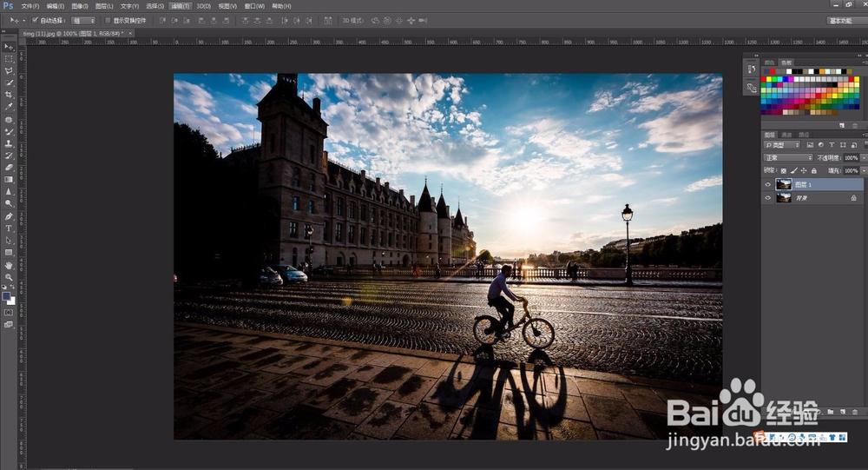Open the 类型 layer filter dropdown

click(x=782, y=145)
